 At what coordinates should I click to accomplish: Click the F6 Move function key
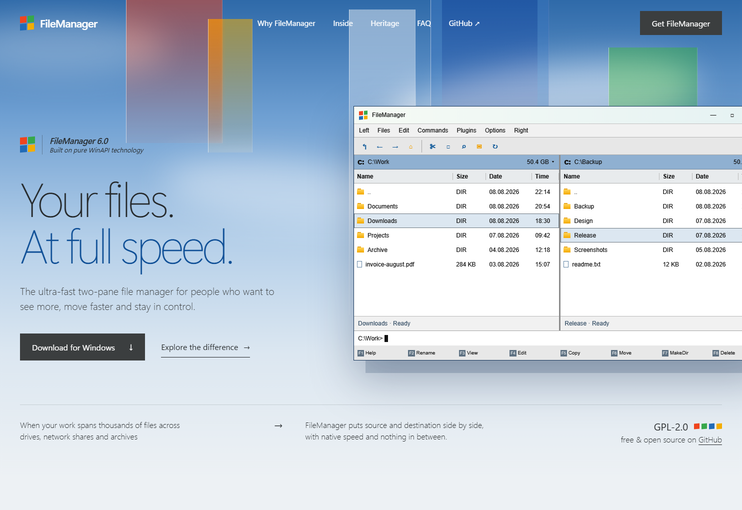[x=621, y=353]
